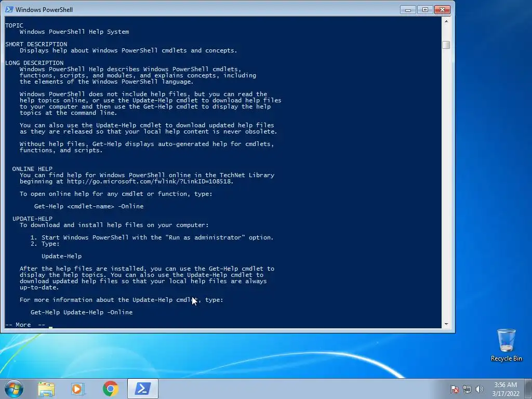The image size is (532, 399).
Task: Close the Windows PowerShell window
Action: 442,10
